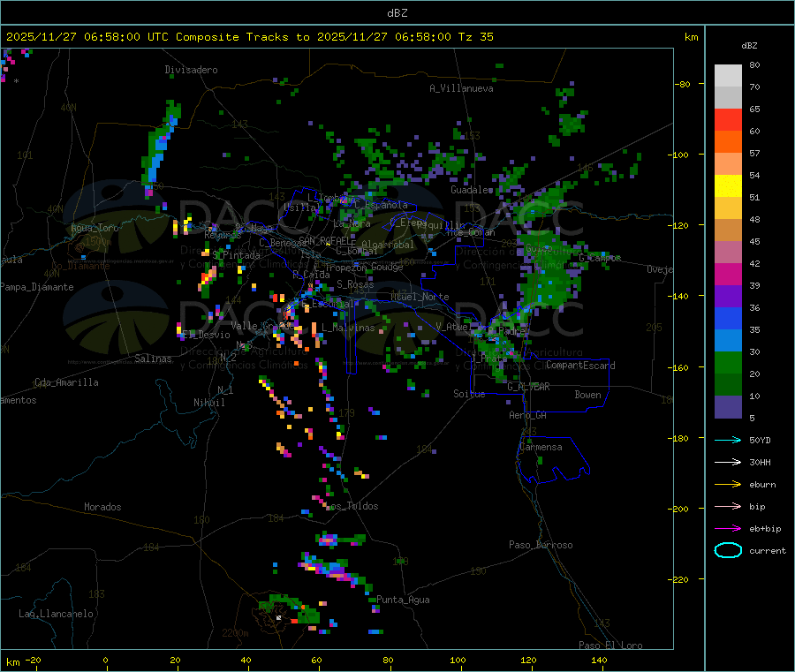Click the El_Desvio map label

(x=207, y=335)
